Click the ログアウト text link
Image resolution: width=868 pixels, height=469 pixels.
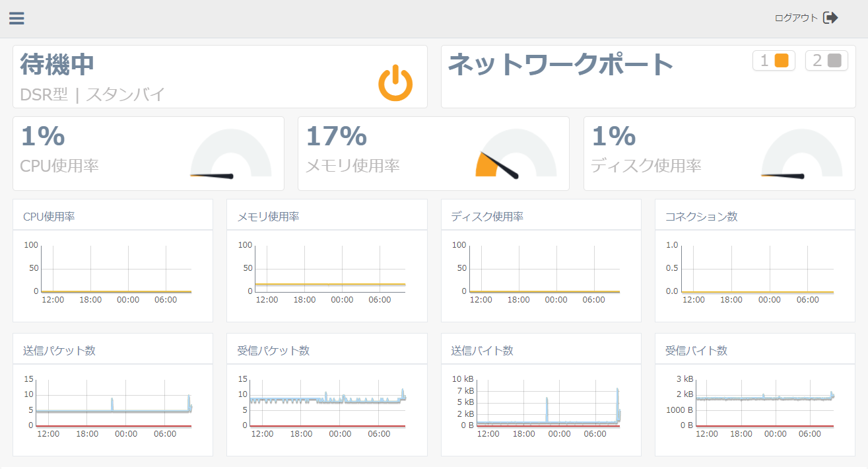coord(796,18)
